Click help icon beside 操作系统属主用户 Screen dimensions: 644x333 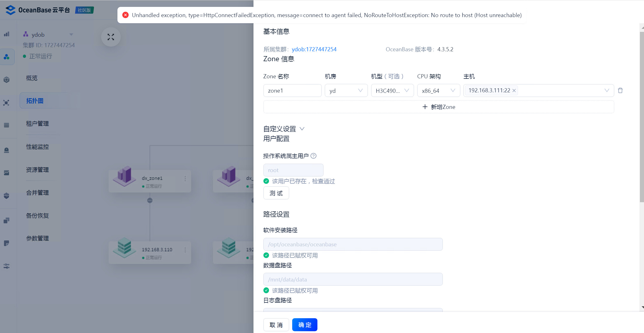pos(314,156)
